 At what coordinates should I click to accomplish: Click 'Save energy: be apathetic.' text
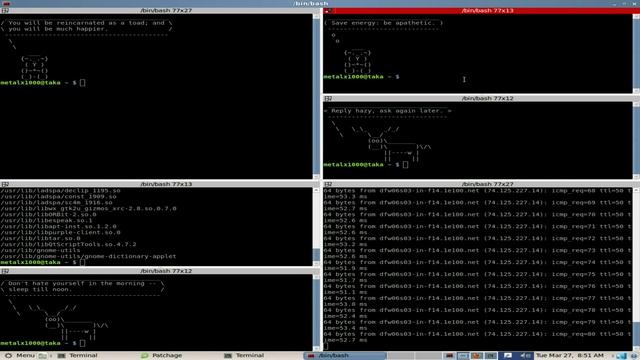click(383, 23)
